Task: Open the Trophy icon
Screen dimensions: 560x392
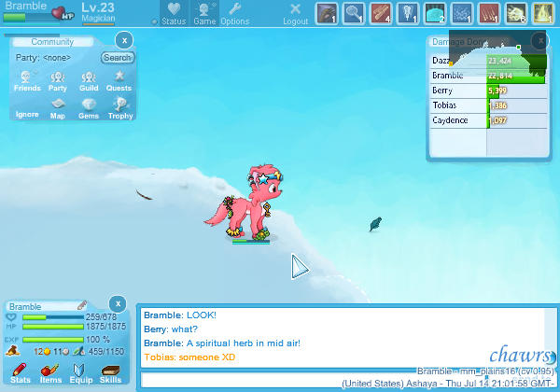Action: coord(120,109)
